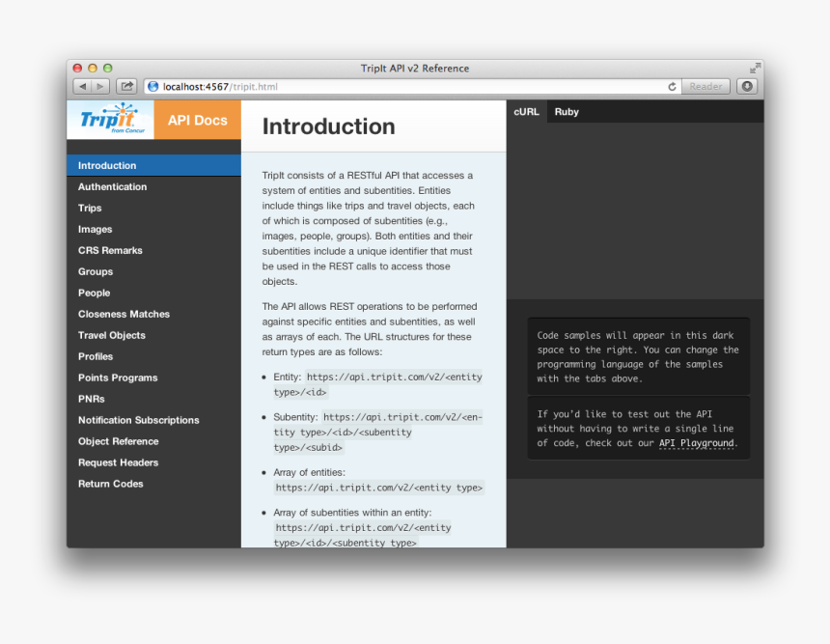The height and width of the screenshot is (644, 830).
Task: Navigate to PNRs
Action: pyautogui.click(x=154, y=398)
